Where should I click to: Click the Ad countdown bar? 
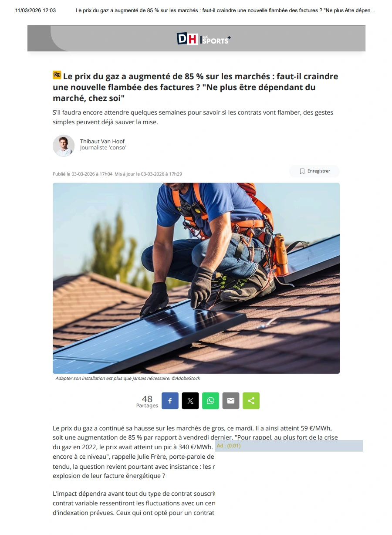[x=288, y=446]
